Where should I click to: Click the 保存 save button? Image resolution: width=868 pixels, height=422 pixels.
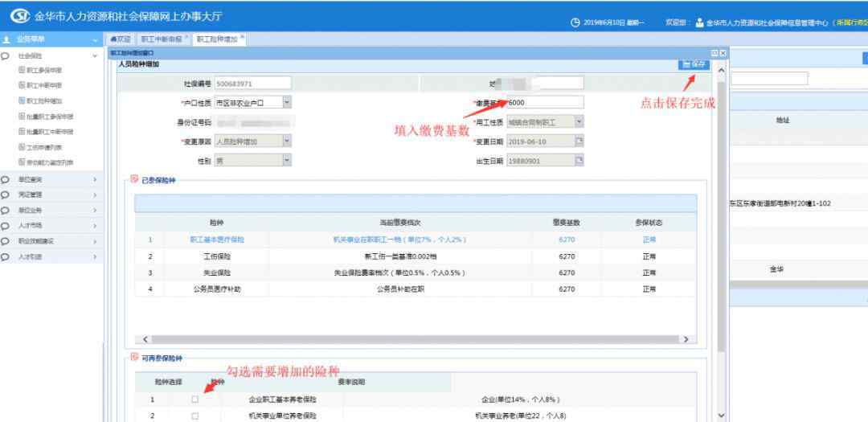pyautogui.click(x=694, y=64)
